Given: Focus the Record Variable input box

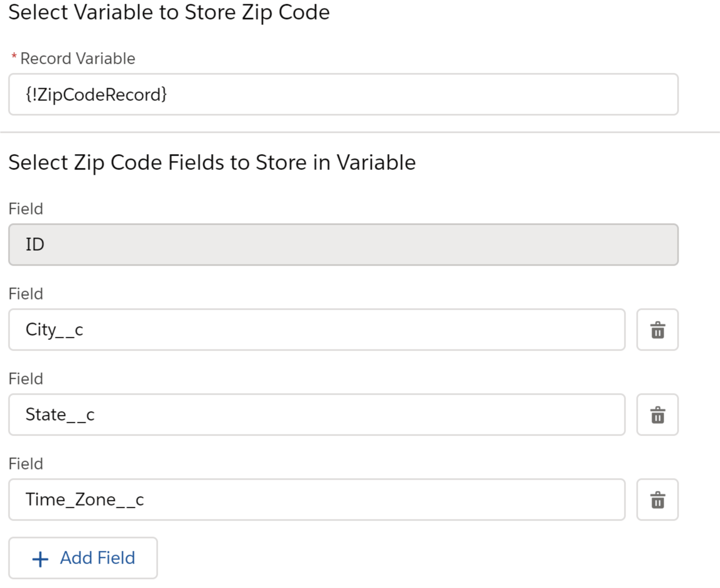Looking at the screenshot, I should [x=344, y=95].
